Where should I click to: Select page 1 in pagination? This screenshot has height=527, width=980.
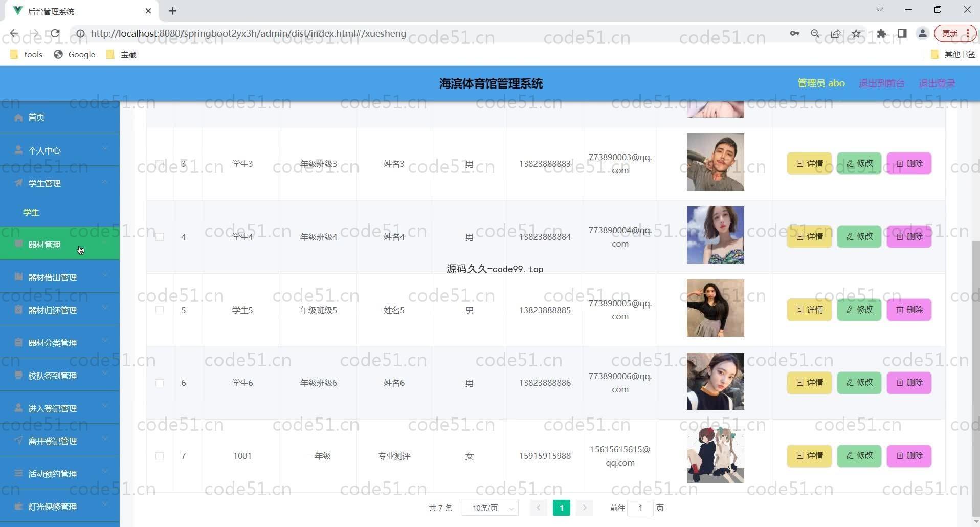tap(561, 508)
